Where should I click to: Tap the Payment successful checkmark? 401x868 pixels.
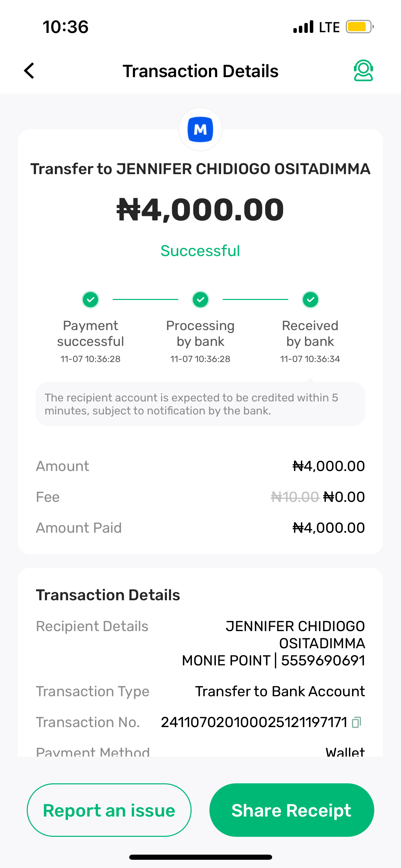pyautogui.click(x=90, y=300)
